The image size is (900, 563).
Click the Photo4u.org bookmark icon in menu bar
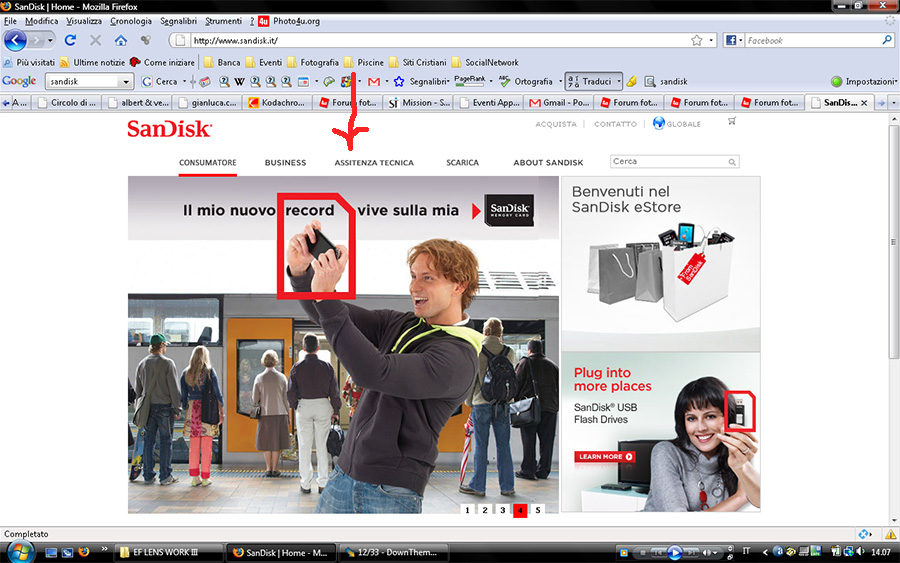click(263, 21)
